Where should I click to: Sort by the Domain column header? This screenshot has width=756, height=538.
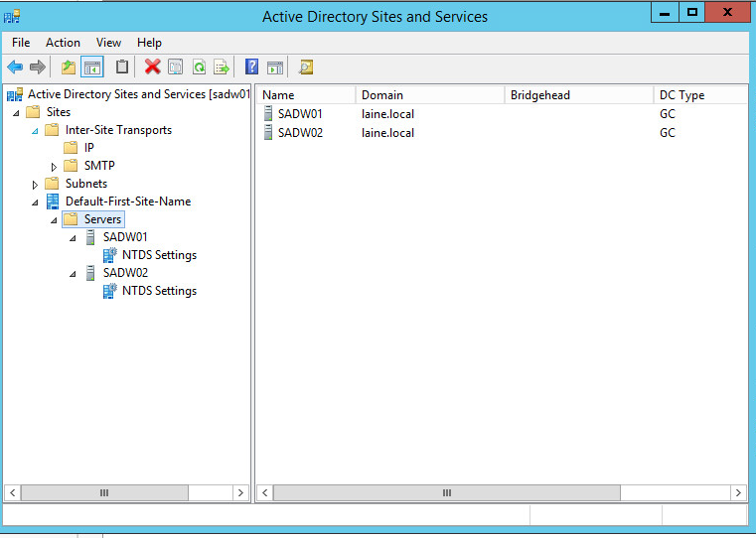click(430, 95)
